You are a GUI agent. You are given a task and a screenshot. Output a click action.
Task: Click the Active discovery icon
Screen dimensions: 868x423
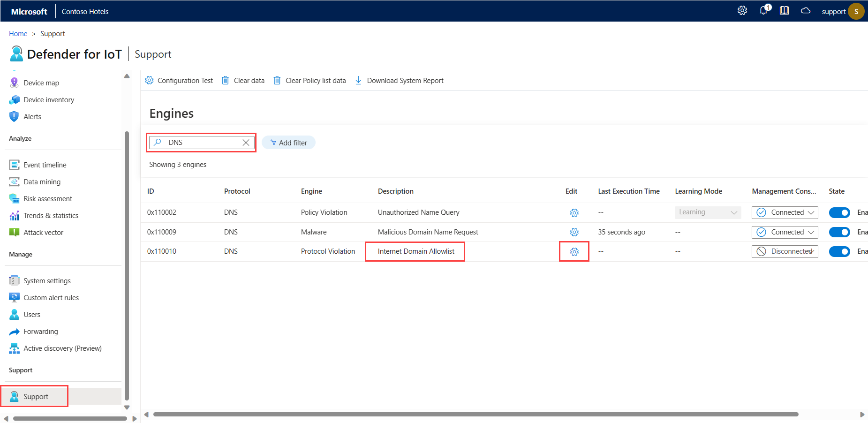14,348
